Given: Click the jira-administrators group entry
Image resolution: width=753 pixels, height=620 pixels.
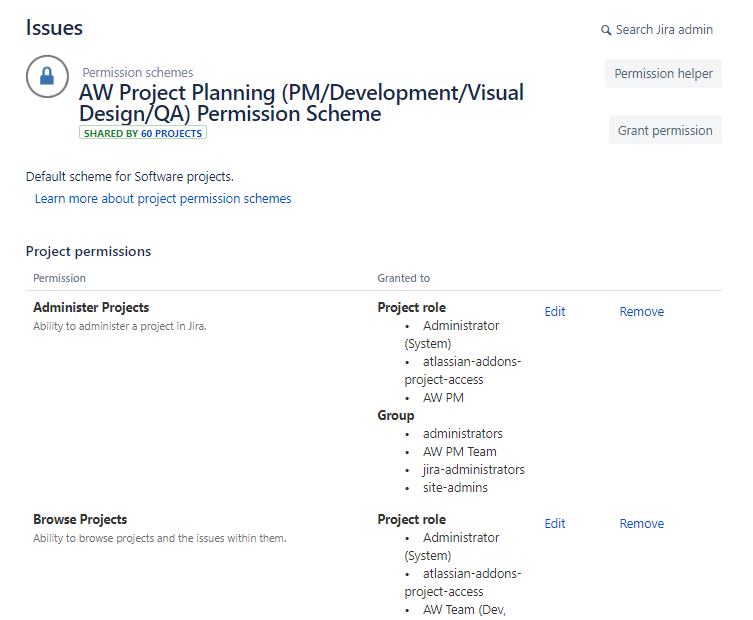Looking at the screenshot, I should tap(474, 470).
